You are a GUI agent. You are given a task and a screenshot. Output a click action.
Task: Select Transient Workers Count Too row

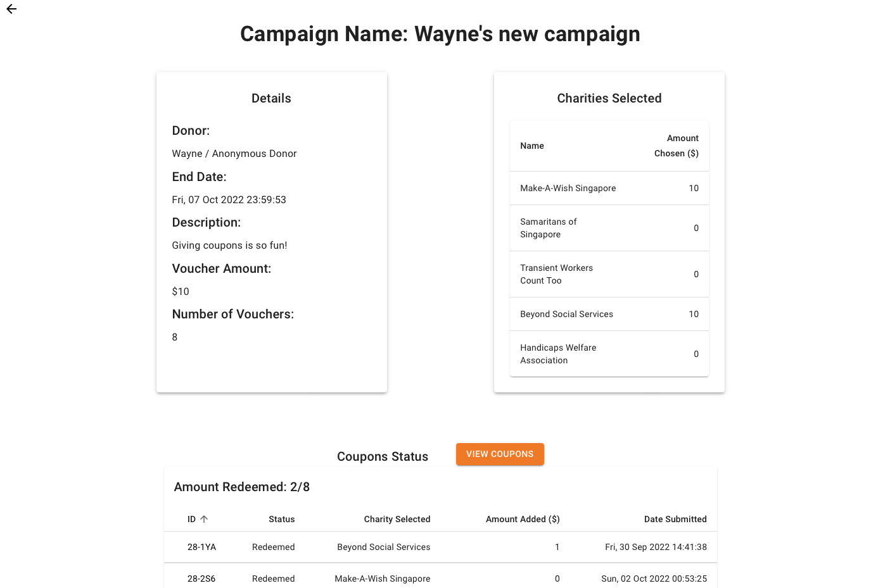click(x=609, y=274)
